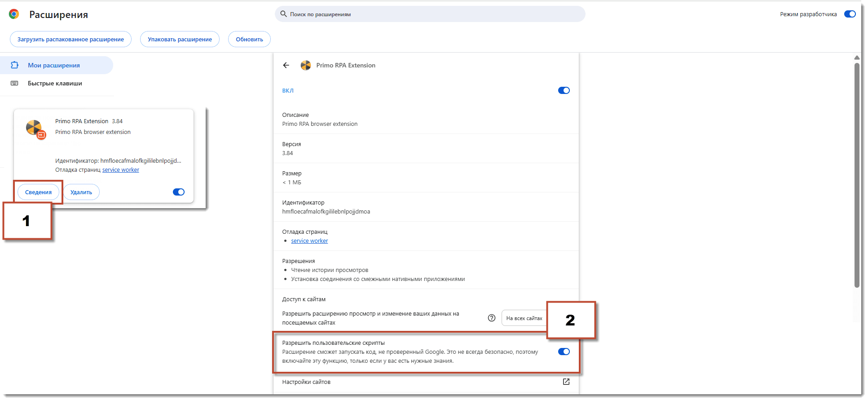The width and height of the screenshot is (868, 401).
Task: Click the keyboard shortcuts icon
Action: pos(14,83)
